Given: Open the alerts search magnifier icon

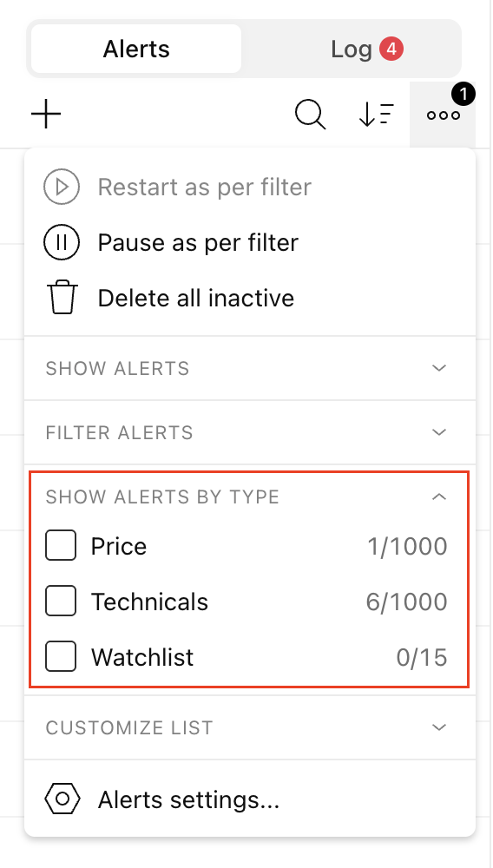Looking at the screenshot, I should (x=310, y=115).
